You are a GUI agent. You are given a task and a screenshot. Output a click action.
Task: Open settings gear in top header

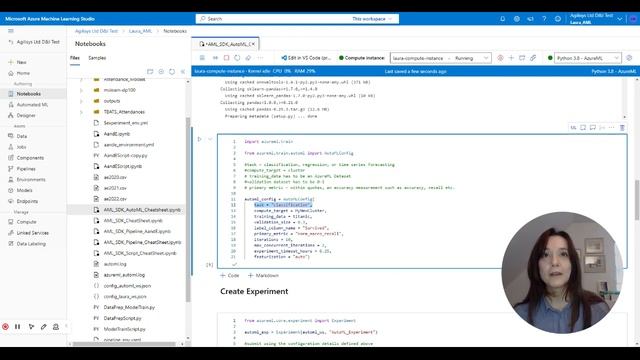pos(516,19)
